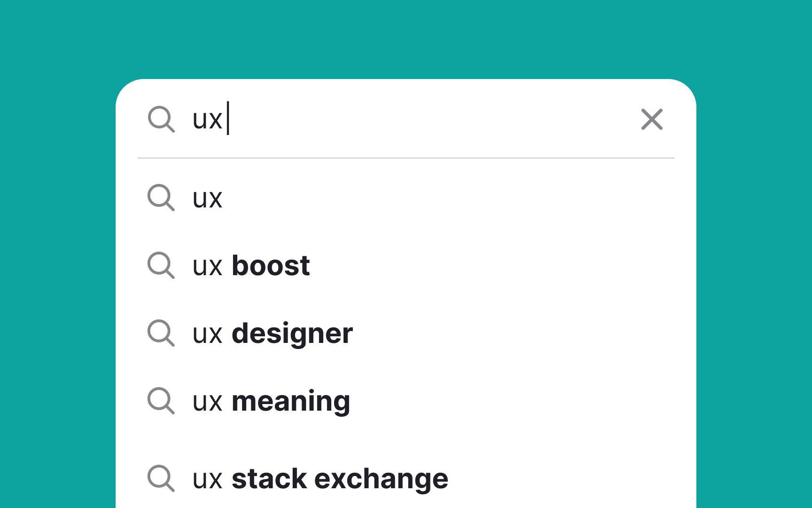
Task: Click the magnifying glass icon in the search bar
Action: [162, 120]
